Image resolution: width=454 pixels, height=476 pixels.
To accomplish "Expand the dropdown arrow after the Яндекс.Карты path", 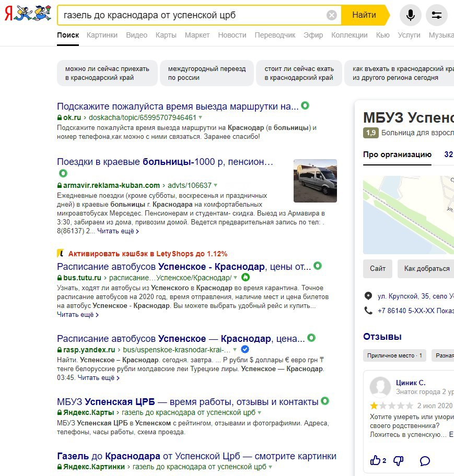I will [259, 412].
